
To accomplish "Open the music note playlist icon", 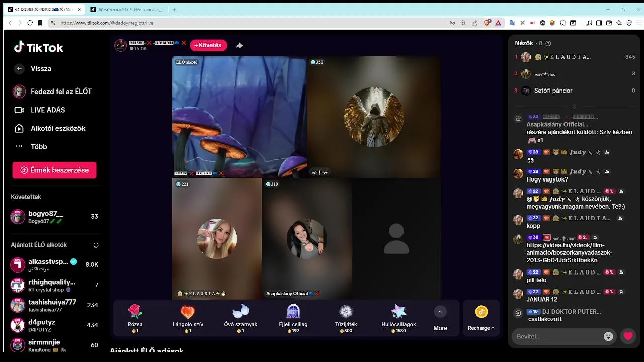I will click(x=589, y=23).
